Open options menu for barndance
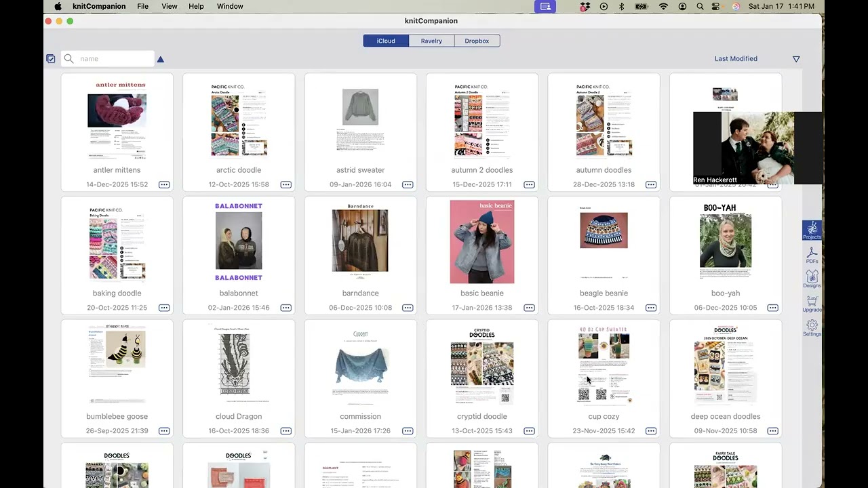Viewport: 868px width, 488px height. click(408, 308)
